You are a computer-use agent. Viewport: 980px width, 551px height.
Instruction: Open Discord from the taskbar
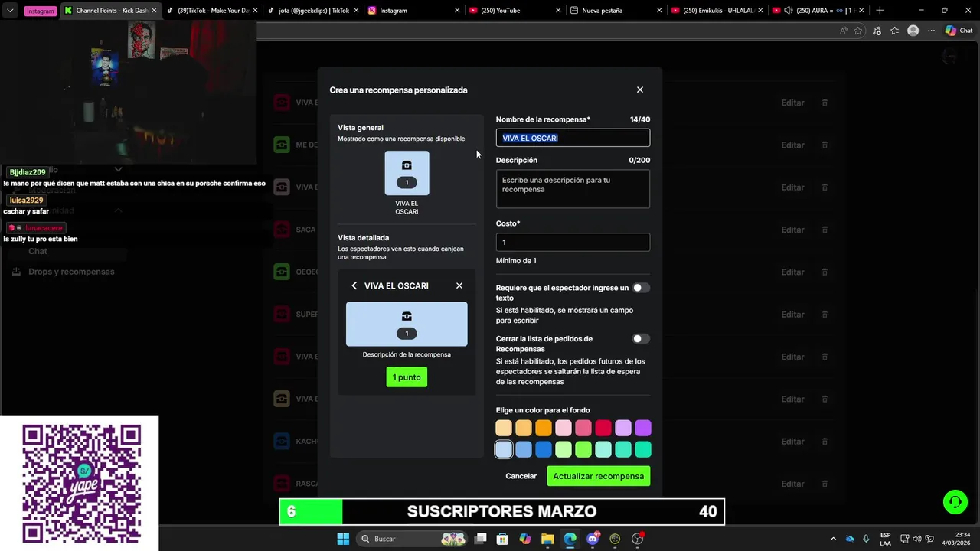pyautogui.click(x=593, y=539)
